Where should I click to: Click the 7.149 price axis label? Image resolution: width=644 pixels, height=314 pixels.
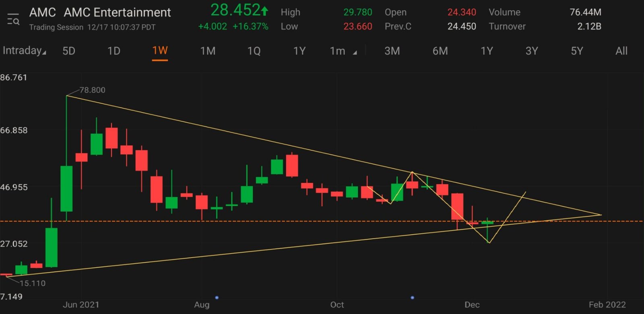(11, 297)
